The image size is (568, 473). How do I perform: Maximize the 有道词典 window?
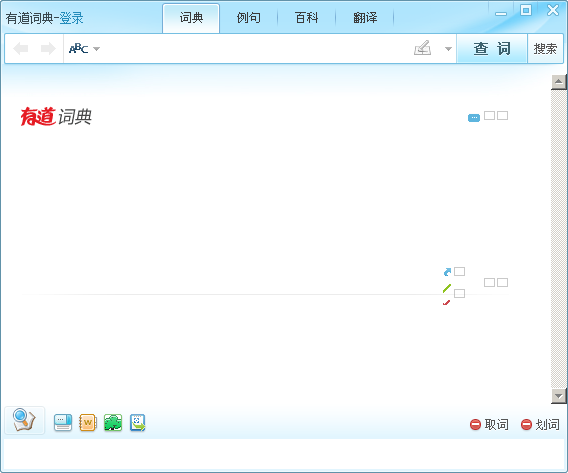pos(526,10)
